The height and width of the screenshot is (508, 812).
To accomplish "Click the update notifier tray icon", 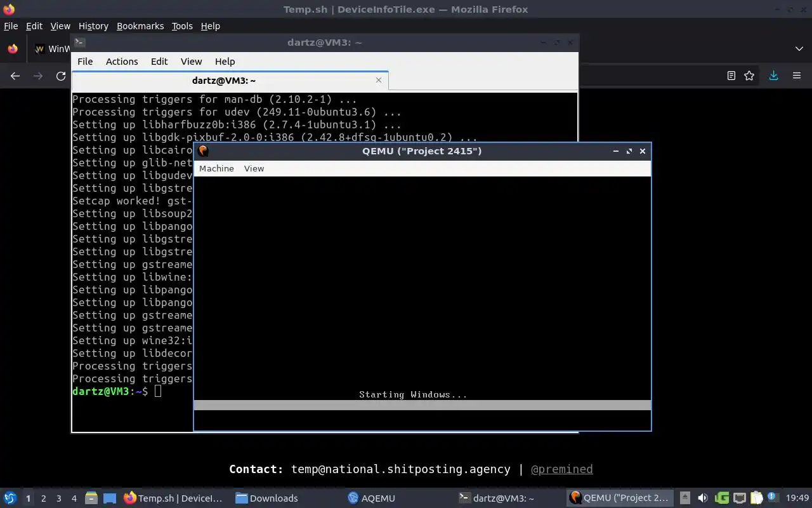I will [x=773, y=498].
